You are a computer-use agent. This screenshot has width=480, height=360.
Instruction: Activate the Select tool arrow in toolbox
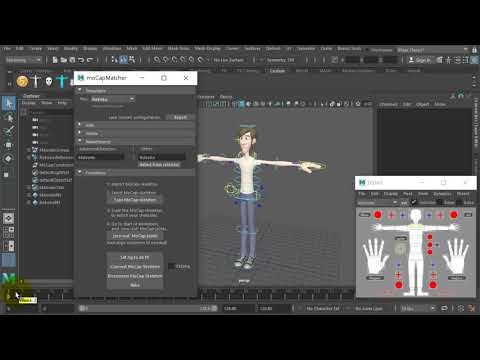(x=9, y=103)
